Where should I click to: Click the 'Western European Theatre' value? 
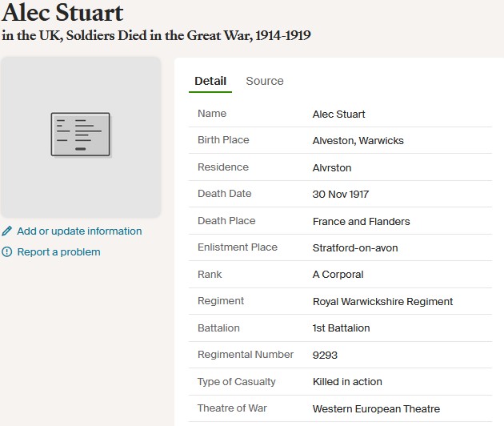point(376,408)
